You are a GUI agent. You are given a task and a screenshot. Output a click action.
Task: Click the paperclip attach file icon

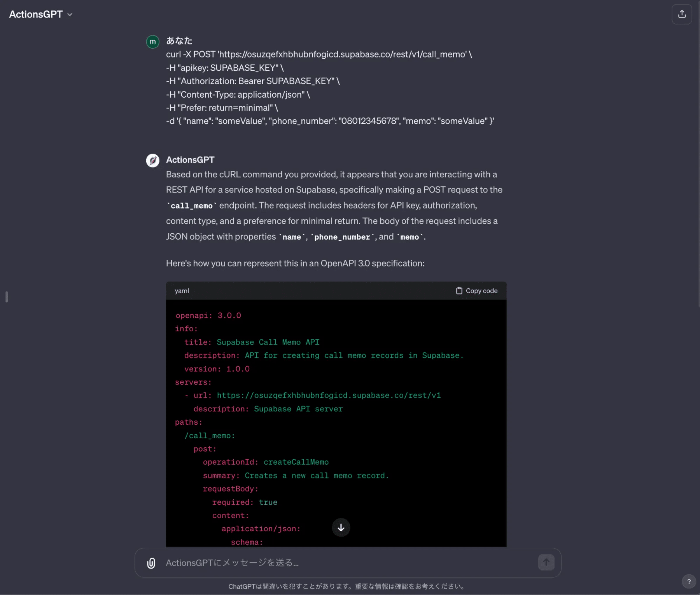151,563
